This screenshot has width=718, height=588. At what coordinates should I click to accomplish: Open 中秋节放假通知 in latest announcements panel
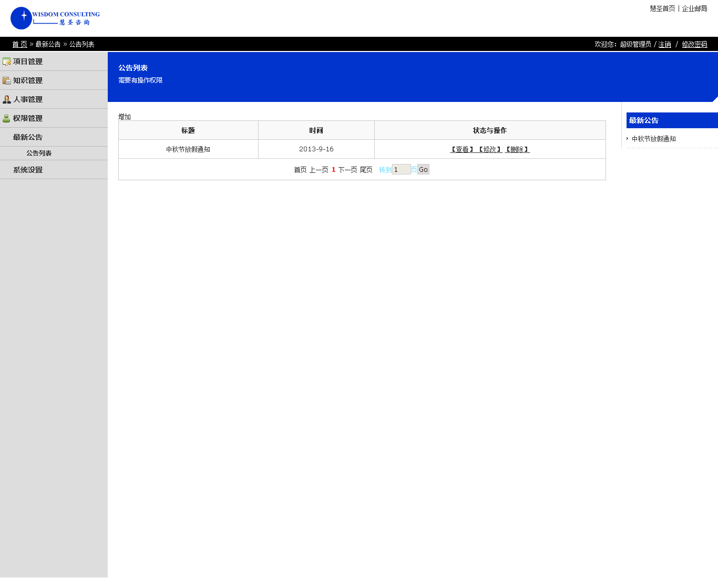pyautogui.click(x=654, y=139)
